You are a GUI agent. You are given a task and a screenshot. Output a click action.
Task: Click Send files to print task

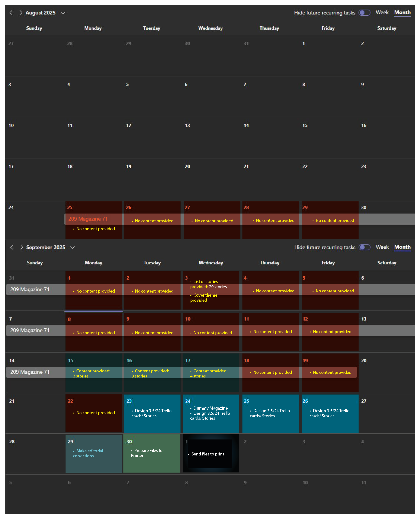[208, 454]
